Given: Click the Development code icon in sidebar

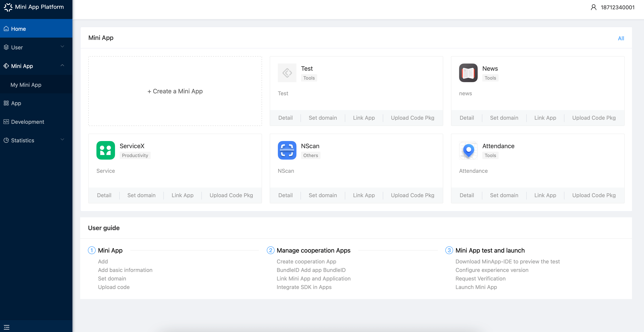Looking at the screenshot, I should (x=6, y=122).
